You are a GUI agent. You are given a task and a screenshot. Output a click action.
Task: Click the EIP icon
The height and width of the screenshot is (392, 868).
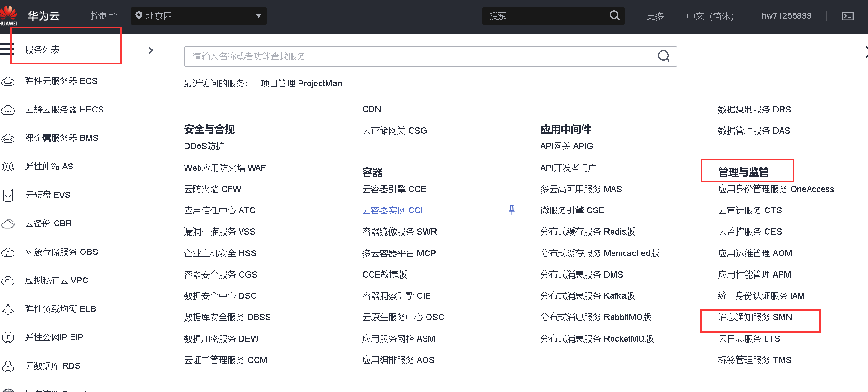point(8,337)
